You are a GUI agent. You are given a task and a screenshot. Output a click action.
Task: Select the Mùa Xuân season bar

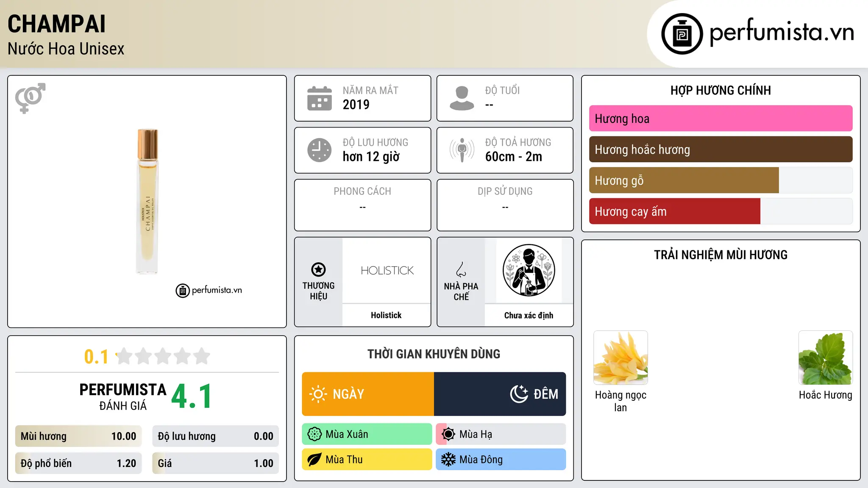(367, 434)
